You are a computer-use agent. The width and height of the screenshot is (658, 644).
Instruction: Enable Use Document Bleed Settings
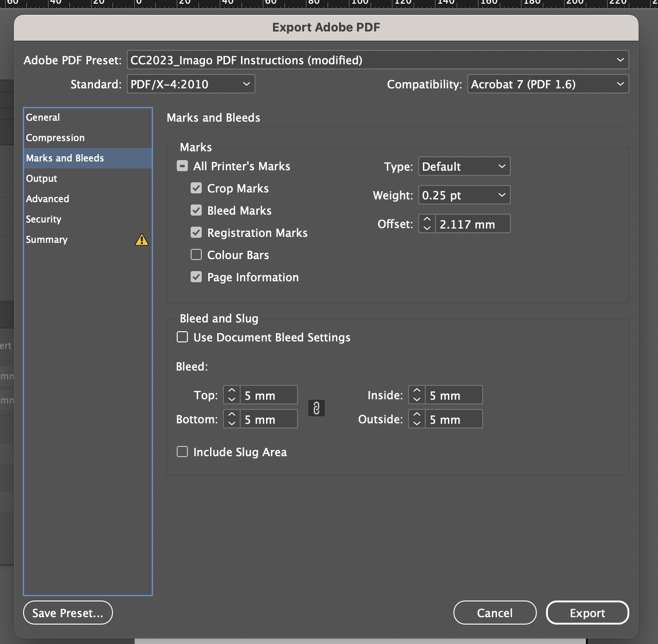click(182, 337)
